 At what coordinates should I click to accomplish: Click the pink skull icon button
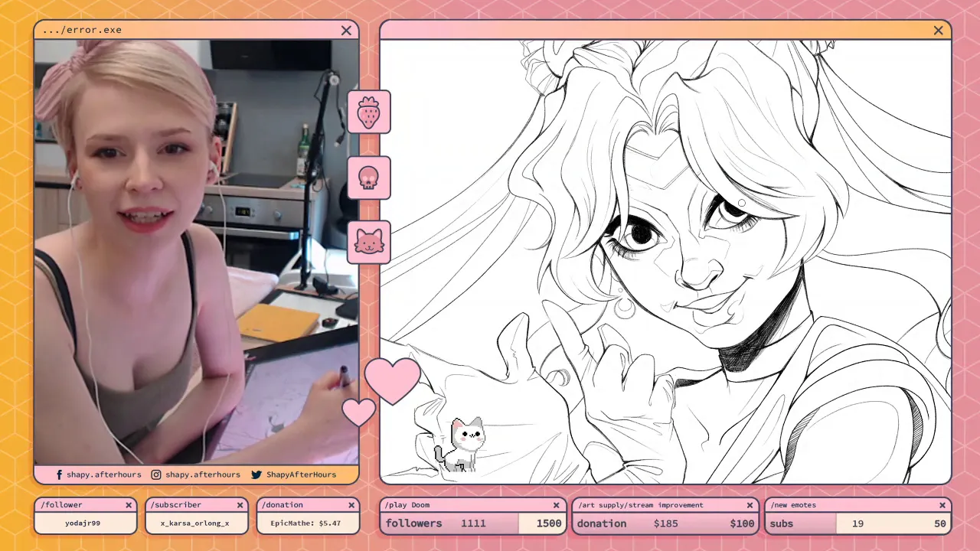pyautogui.click(x=369, y=178)
